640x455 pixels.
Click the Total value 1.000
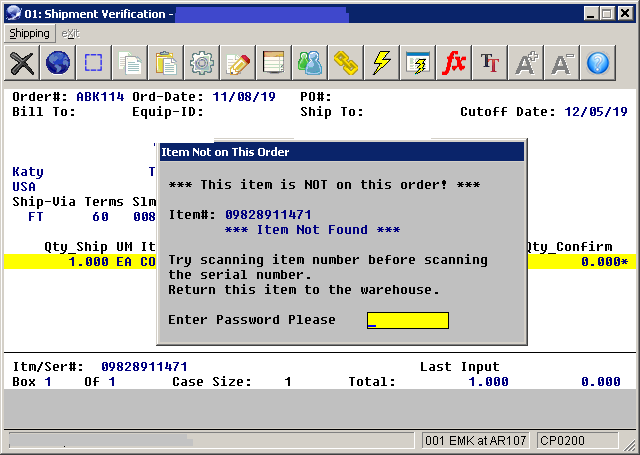click(488, 382)
